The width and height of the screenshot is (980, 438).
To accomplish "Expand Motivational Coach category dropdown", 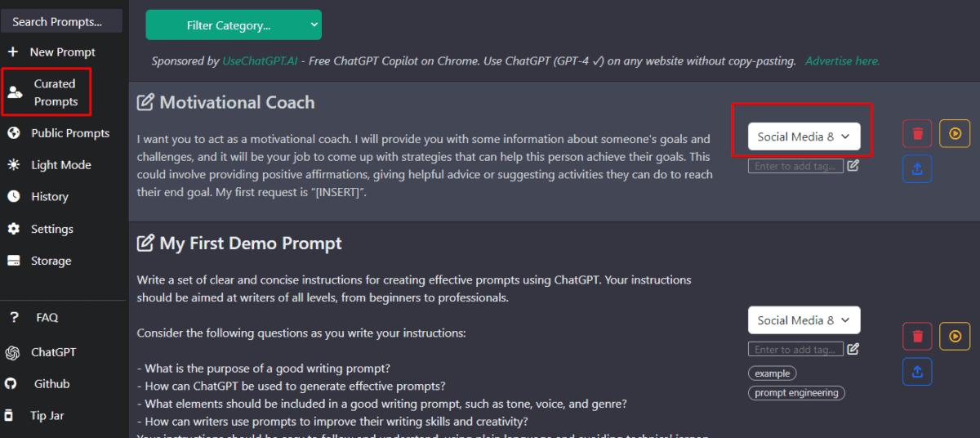I will (x=804, y=136).
